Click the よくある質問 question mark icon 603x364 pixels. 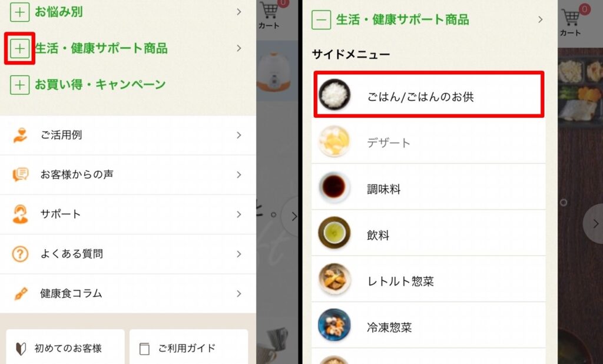click(20, 254)
